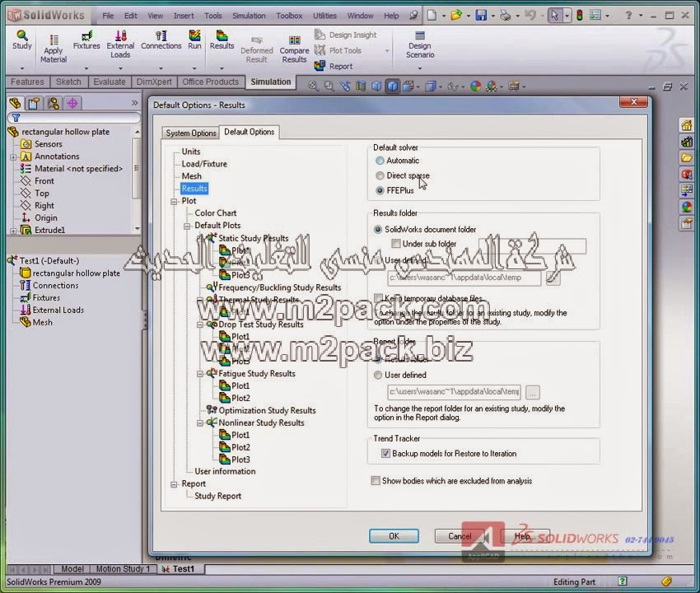This screenshot has height=593, width=700.
Task: Browse for report folder with ellipsis button
Action: coord(532,393)
